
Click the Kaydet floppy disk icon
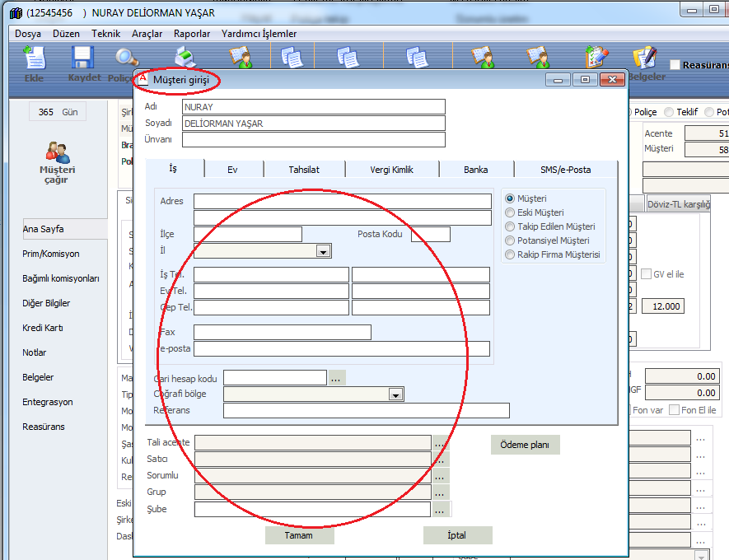[x=82, y=59]
